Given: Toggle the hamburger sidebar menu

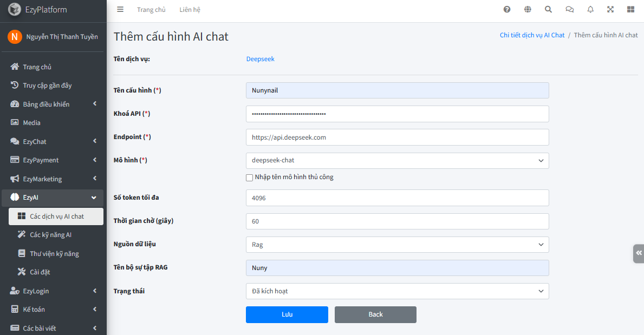Looking at the screenshot, I should click(120, 9).
